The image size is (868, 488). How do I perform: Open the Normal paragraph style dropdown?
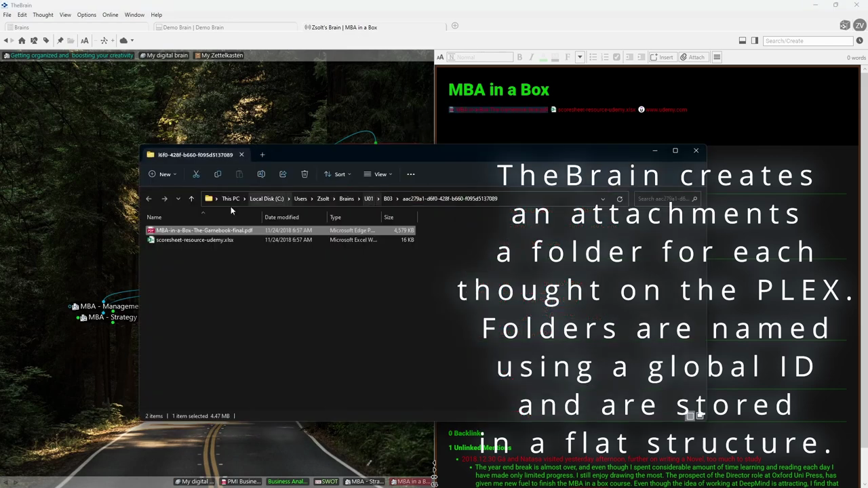(x=480, y=57)
